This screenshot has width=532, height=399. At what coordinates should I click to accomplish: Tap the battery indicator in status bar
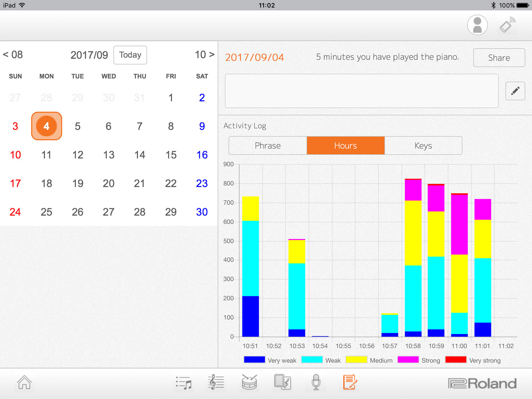tap(522, 5)
